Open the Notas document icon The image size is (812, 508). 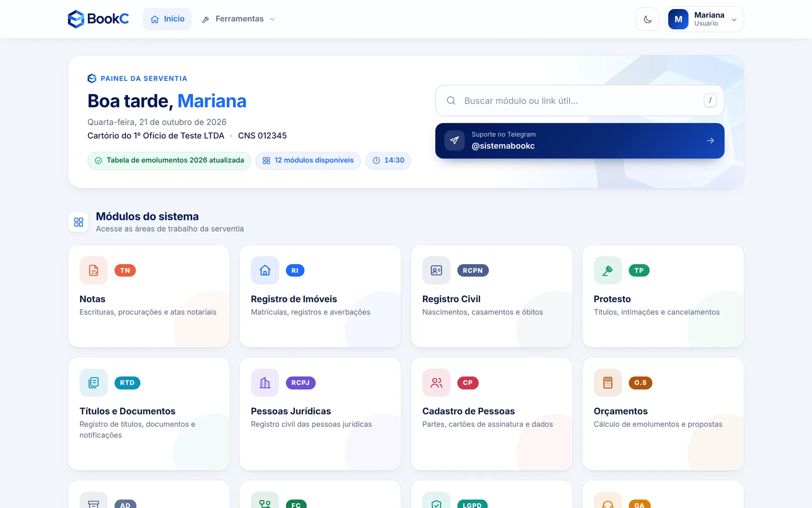93,270
